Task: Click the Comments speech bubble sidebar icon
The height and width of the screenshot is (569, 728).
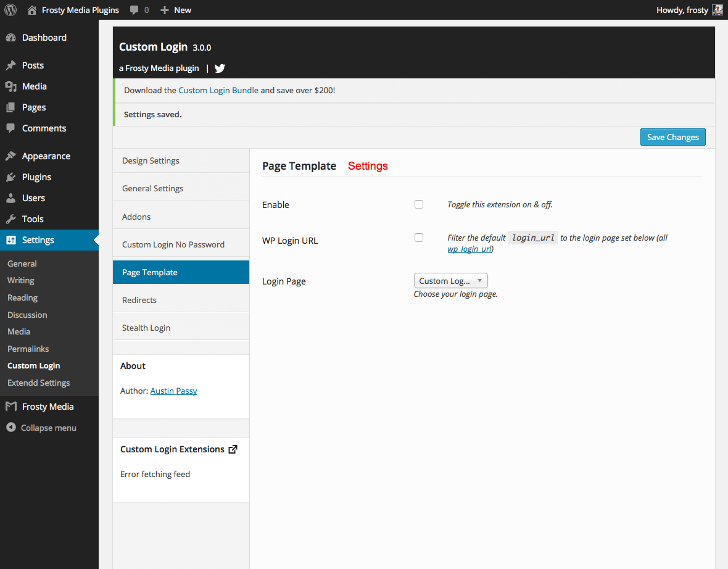Action: click(x=10, y=128)
